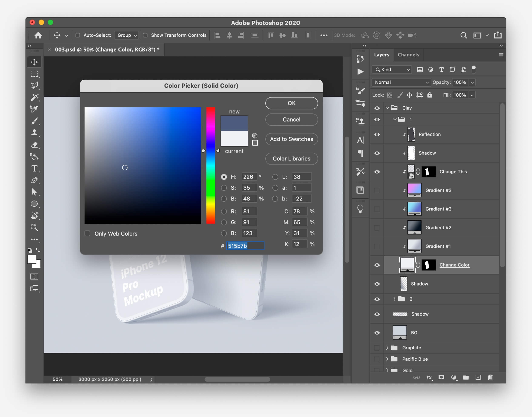Click the add layer style fx icon
The image size is (532, 417).
tap(429, 377)
